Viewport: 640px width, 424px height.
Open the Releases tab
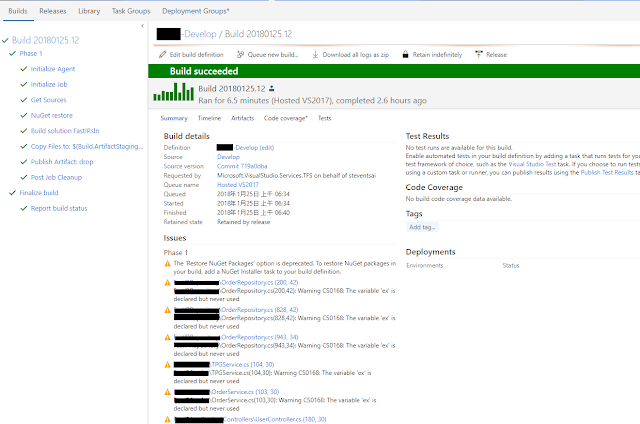[x=53, y=11]
